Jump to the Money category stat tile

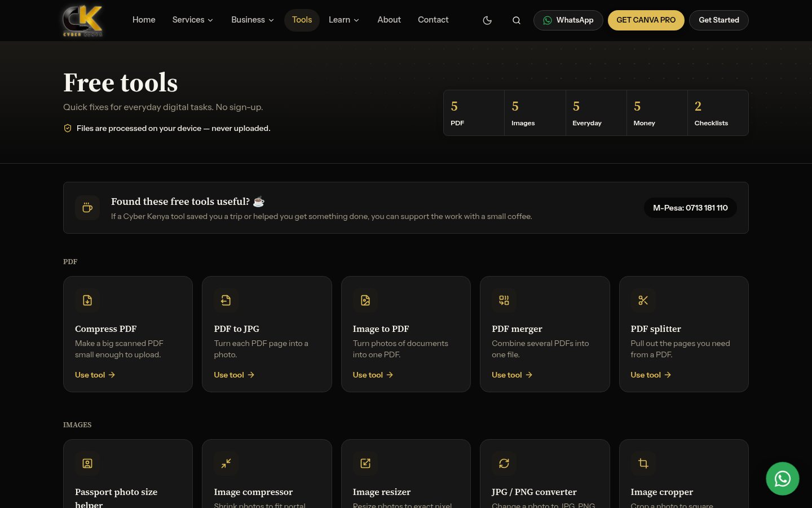pos(657,113)
